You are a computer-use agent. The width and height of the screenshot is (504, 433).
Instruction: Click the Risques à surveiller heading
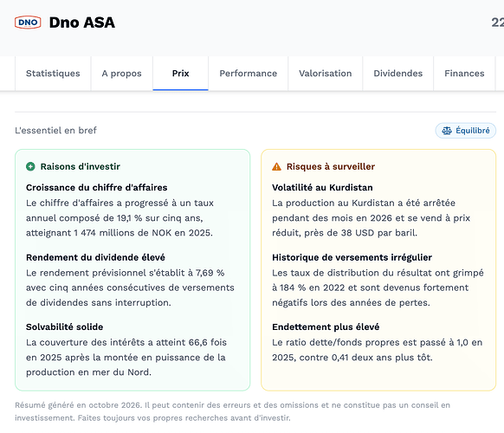331,166
